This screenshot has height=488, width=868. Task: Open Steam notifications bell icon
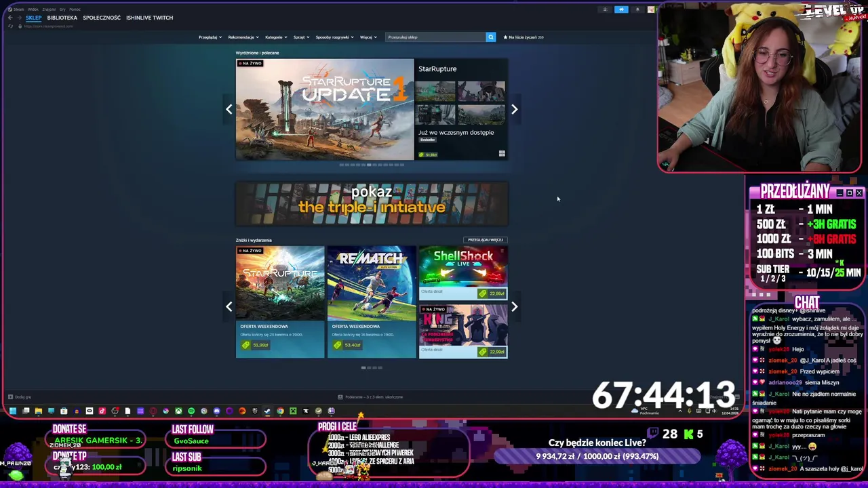click(x=637, y=9)
